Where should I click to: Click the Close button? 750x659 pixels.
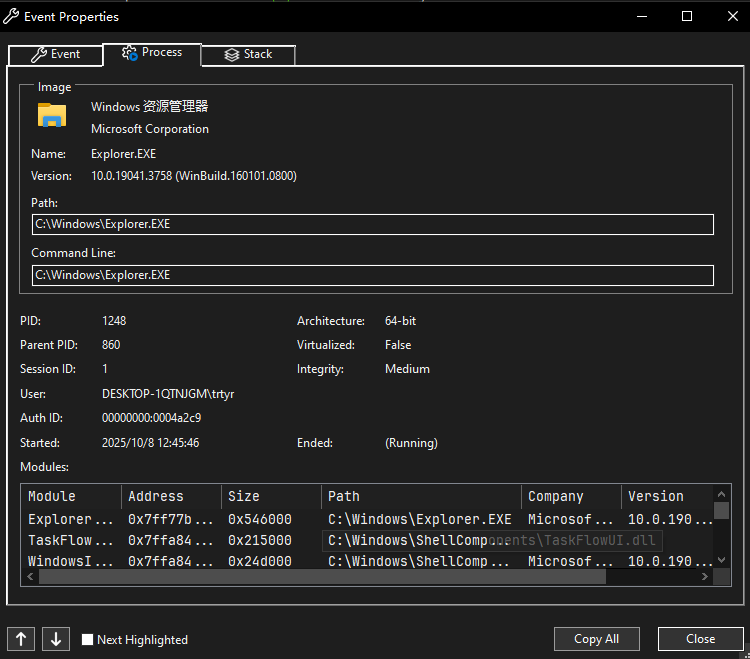700,639
